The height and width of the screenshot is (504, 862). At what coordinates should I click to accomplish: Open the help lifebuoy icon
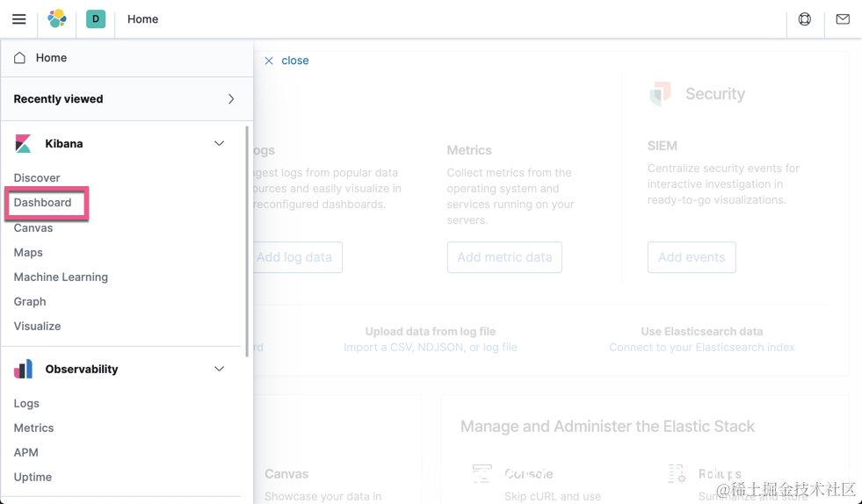coord(804,19)
